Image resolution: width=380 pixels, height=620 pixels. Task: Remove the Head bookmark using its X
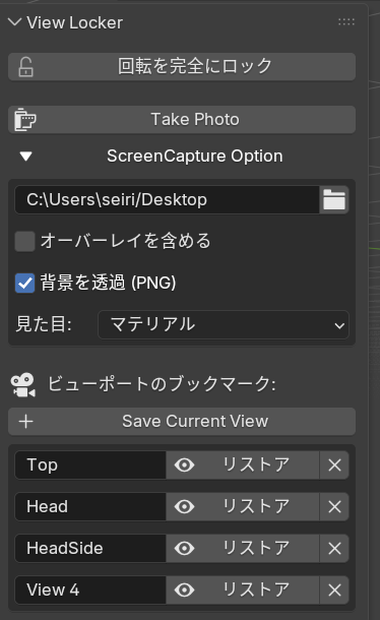[x=335, y=507]
